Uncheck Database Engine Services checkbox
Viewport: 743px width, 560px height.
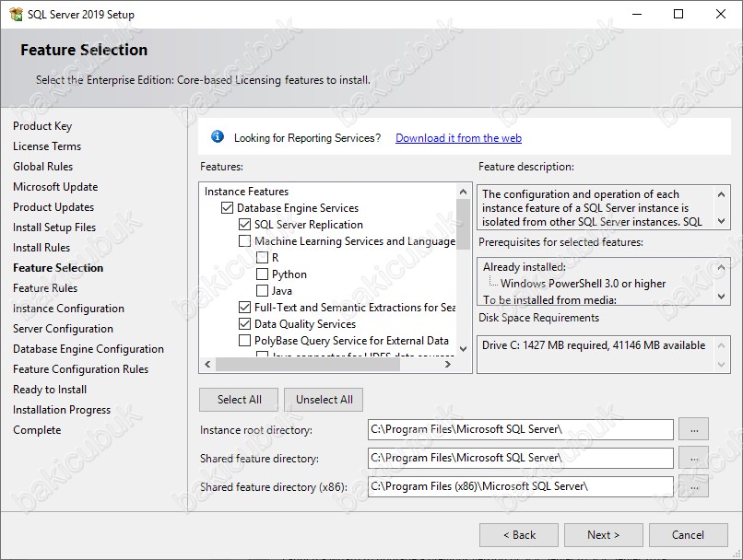[x=227, y=208]
